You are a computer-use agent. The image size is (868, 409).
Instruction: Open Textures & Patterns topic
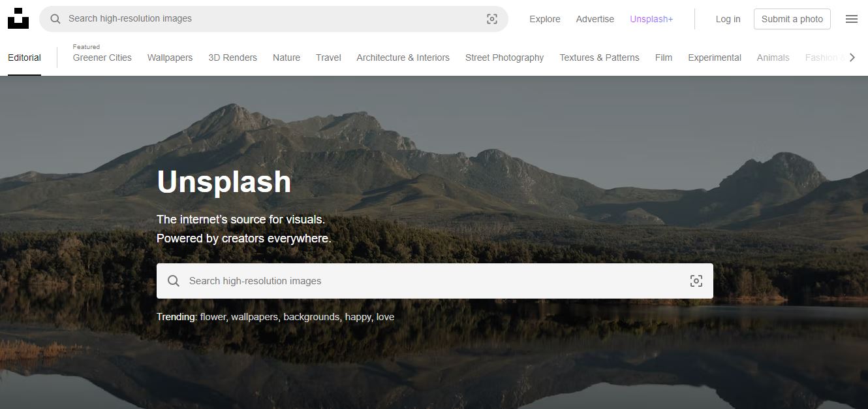[599, 57]
